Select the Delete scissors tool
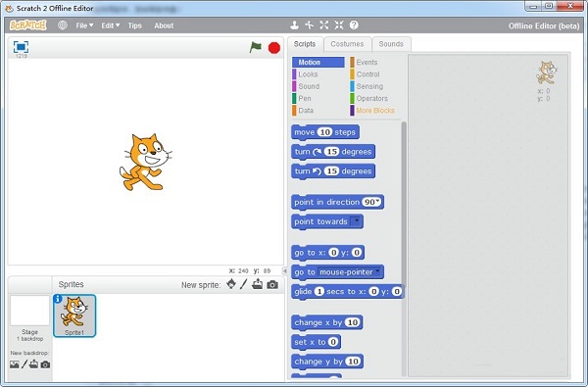588x387 pixels. [309, 25]
